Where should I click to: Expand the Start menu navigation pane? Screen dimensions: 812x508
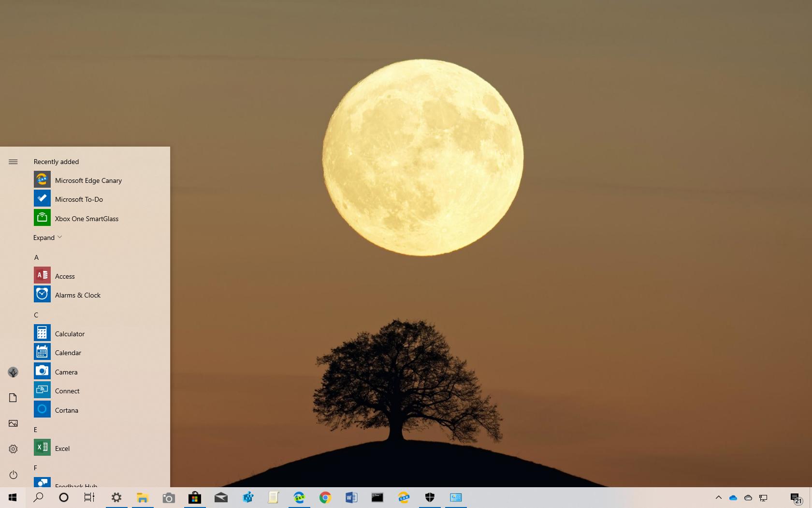13,162
